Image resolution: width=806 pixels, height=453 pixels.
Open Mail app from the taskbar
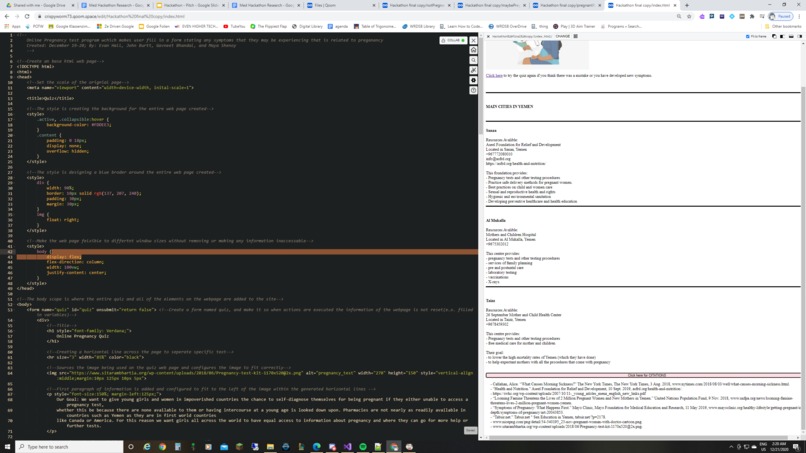[x=224, y=447]
